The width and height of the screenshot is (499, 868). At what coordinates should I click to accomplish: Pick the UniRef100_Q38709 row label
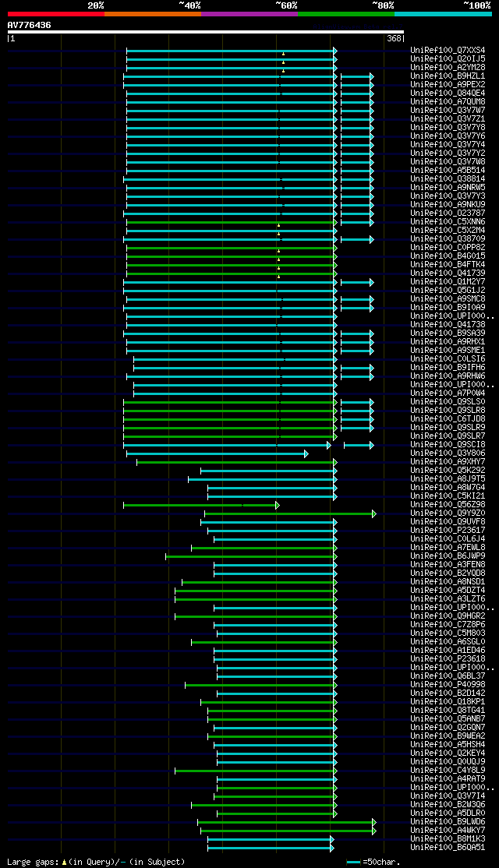pyautogui.click(x=448, y=238)
